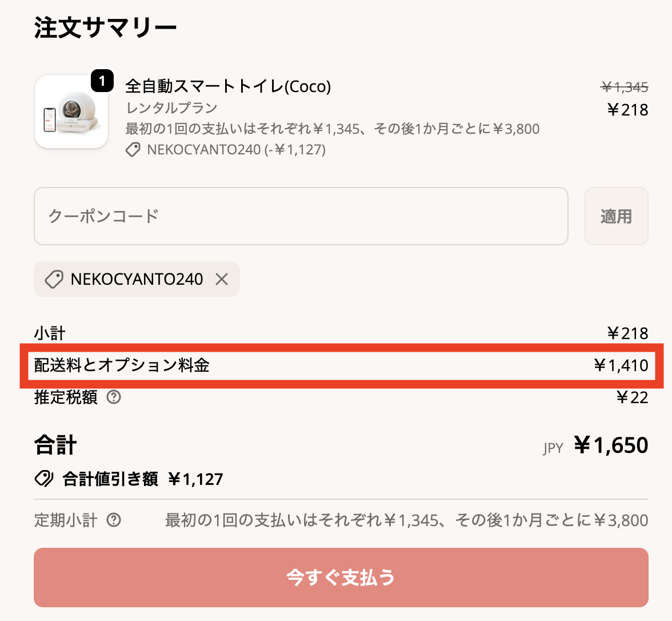Screen dimensions: 672x621
Task: Click the shipping fee amount ¥1,410
Action: (621, 365)
